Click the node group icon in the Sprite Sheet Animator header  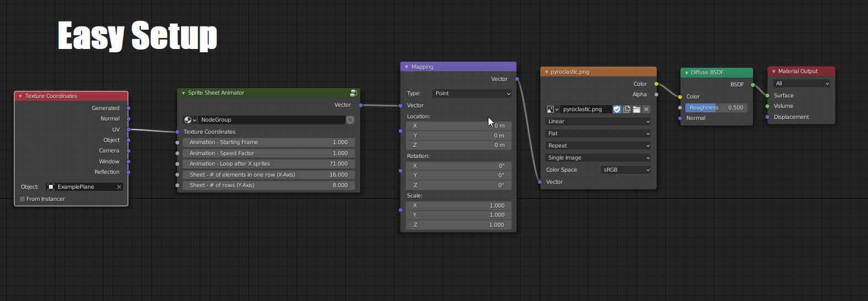[353, 93]
